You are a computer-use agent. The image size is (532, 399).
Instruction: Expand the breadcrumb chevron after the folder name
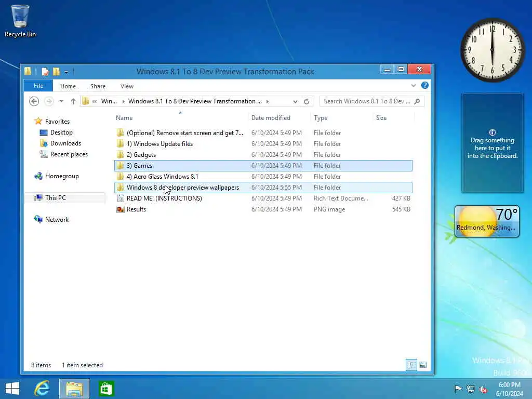click(x=268, y=101)
